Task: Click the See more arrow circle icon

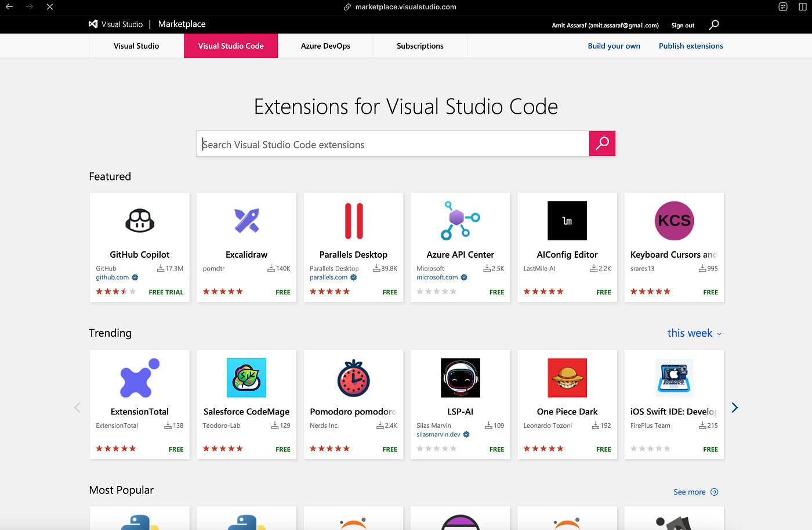Action: (x=715, y=492)
